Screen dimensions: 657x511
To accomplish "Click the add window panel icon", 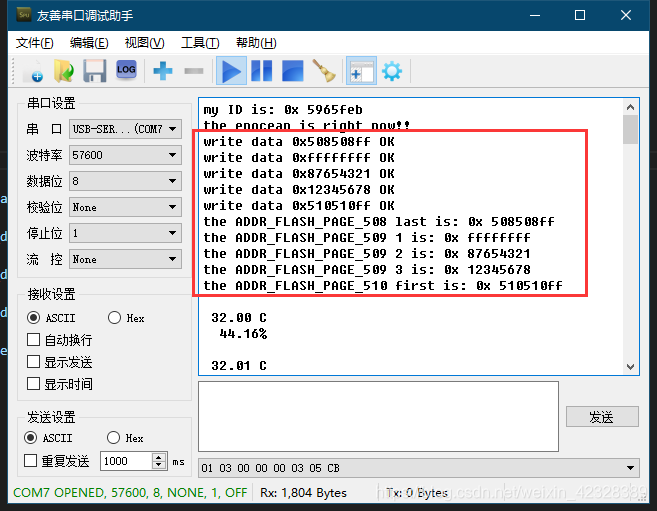I will point(361,71).
